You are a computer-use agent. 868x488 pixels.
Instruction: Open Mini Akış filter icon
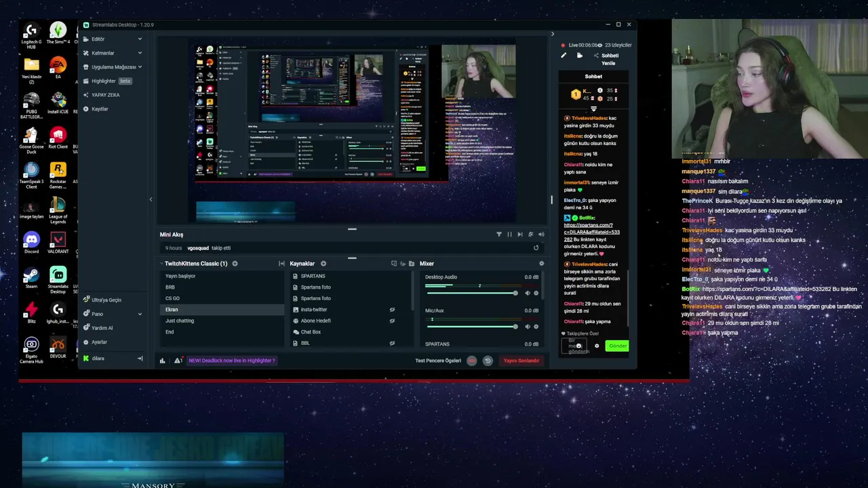tap(499, 235)
